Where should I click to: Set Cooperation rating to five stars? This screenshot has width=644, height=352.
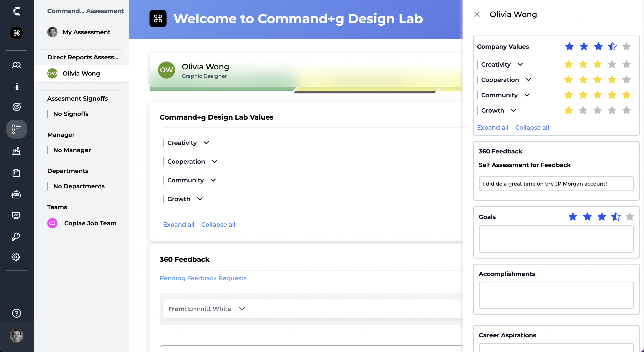[x=627, y=80]
